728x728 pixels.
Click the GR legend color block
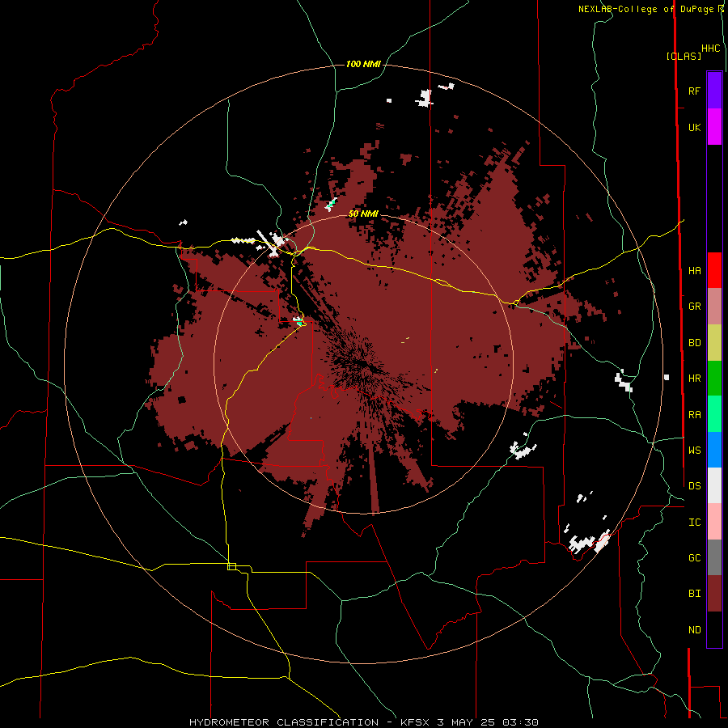tap(714, 307)
